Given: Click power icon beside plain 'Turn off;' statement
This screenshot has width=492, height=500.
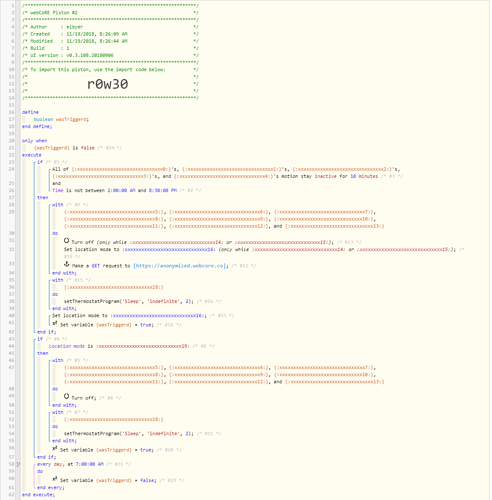Looking at the screenshot, I should click(x=66, y=396).
